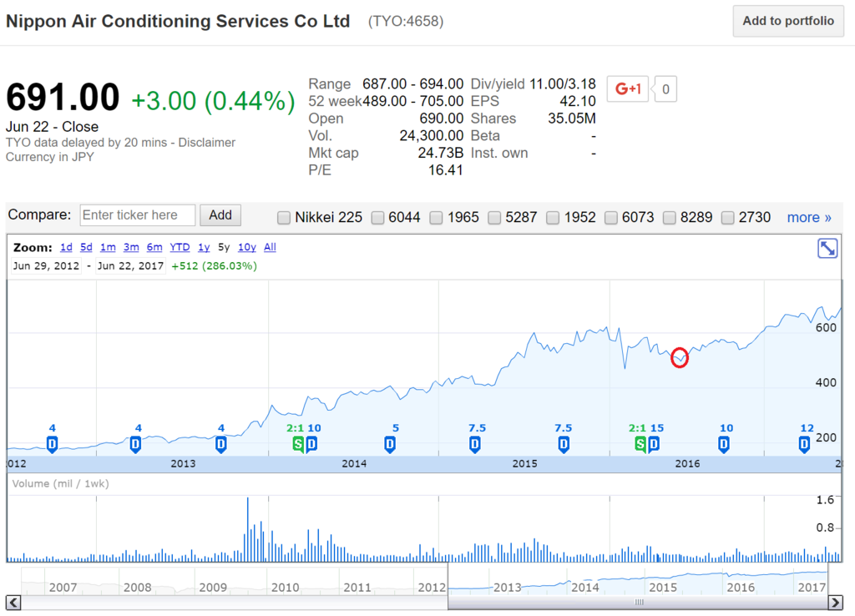Screen dimensions: 855x616
Task: Click the more » comparison link
Action: click(x=808, y=218)
